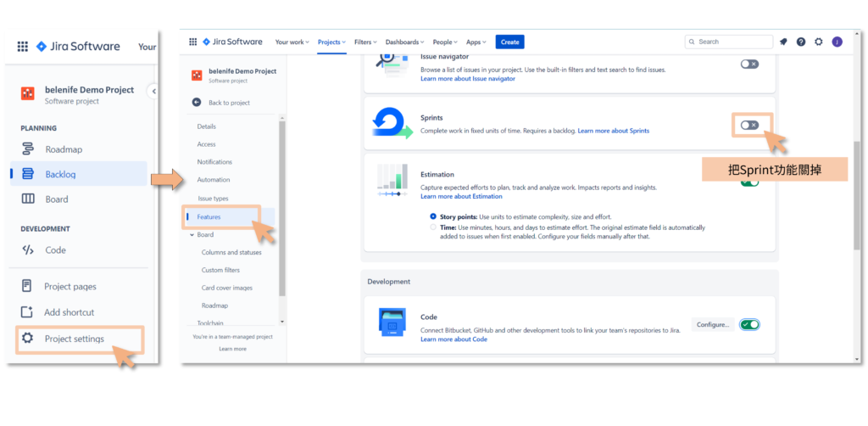Select Time estimation option
868x426 pixels.
point(433,227)
